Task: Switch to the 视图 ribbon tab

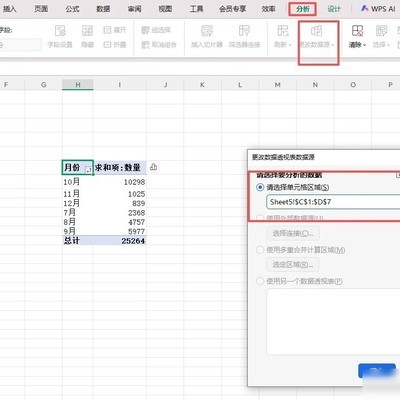Action: point(165,9)
